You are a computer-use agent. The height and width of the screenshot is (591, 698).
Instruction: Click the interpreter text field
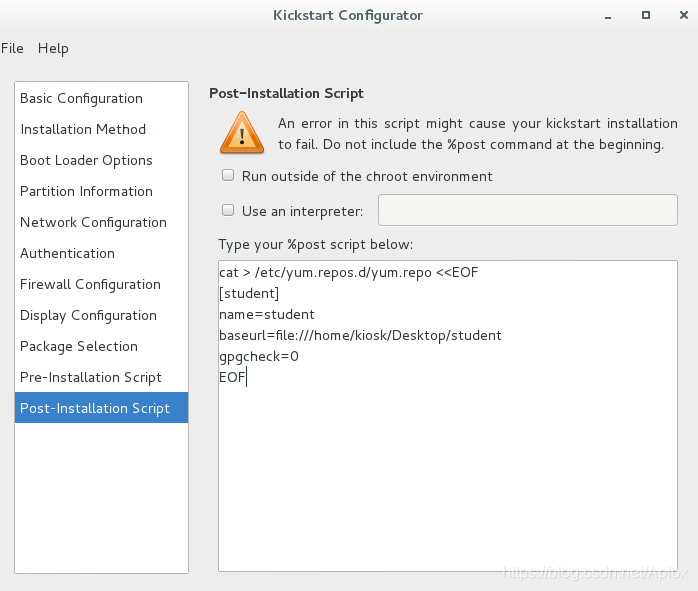(528, 210)
